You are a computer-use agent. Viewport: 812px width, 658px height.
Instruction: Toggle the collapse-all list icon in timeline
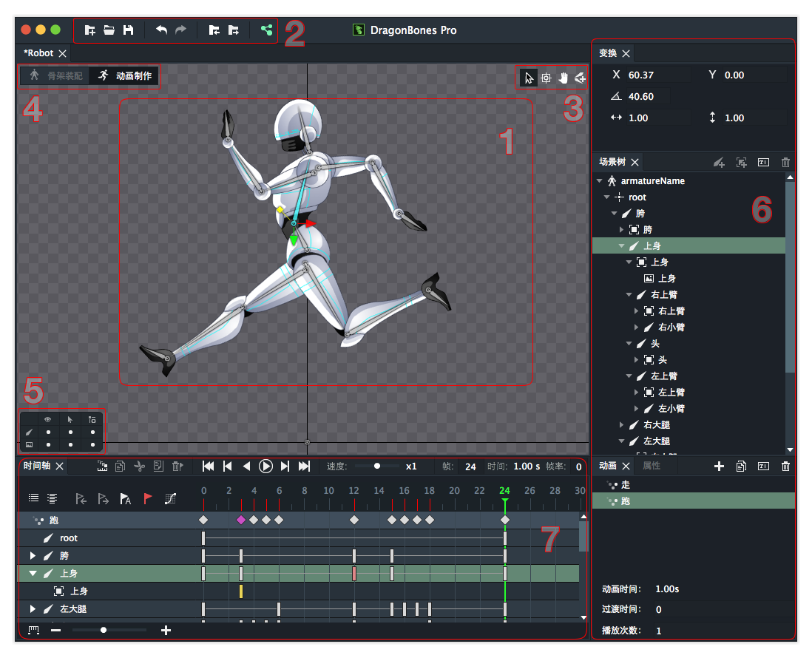point(34,498)
